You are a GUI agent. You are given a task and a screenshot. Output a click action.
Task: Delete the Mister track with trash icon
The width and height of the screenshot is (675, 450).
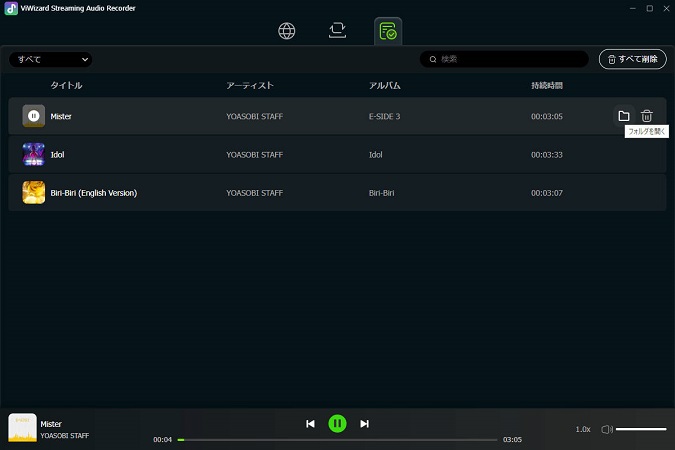(647, 116)
